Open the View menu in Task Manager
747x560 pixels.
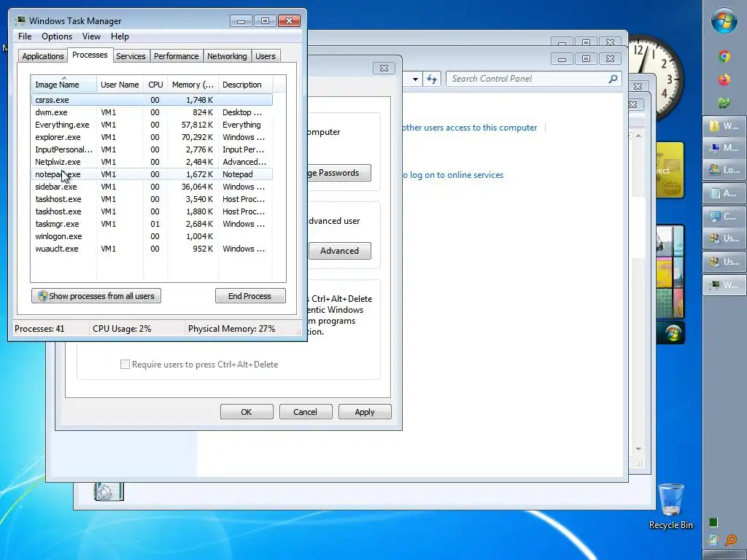point(91,36)
